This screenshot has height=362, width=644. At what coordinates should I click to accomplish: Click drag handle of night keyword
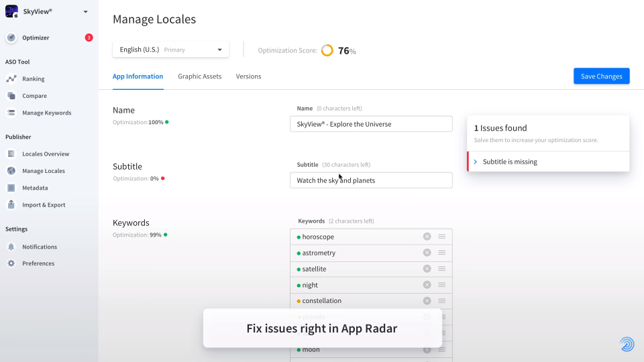(x=442, y=284)
